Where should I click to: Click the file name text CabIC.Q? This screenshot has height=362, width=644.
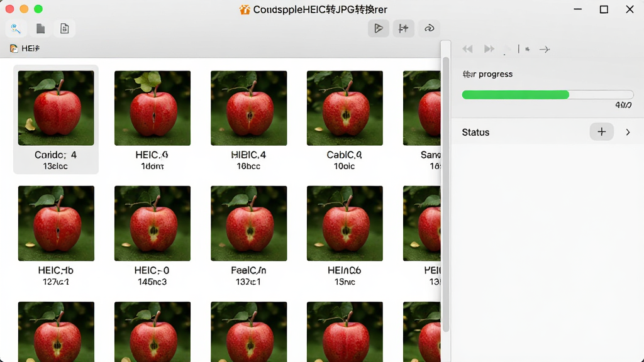click(x=344, y=155)
